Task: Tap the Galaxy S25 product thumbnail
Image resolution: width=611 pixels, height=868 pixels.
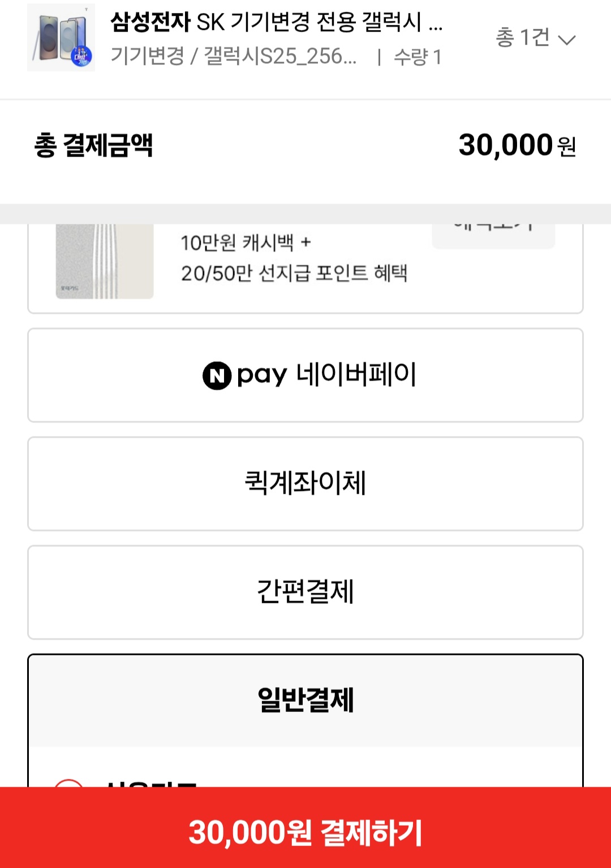Action: [61, 38]
